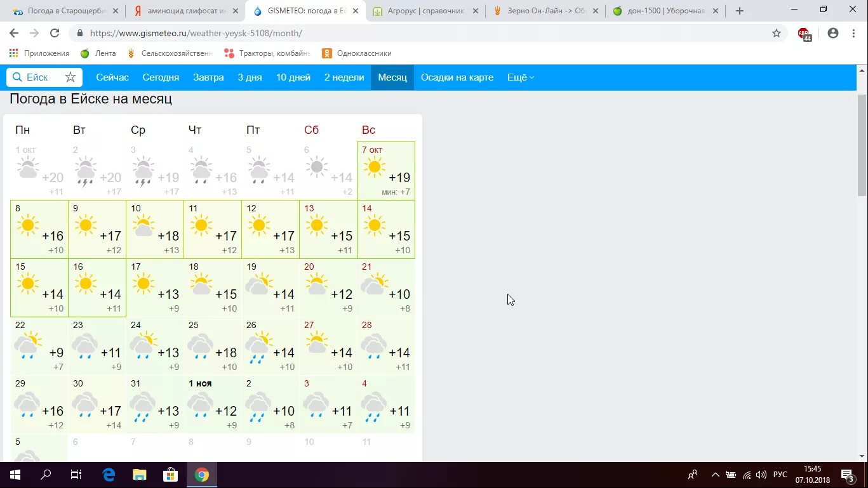Open the Тракторы, комбайны bookmark
The image size is (868, 488).
pyautogui.click(x=267, y=53)
